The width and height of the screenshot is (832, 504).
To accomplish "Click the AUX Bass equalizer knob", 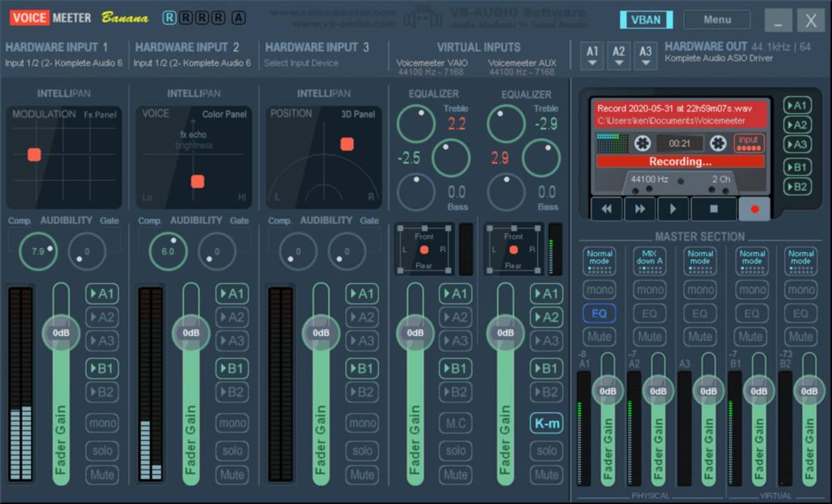I will click(x=506, y=192).
